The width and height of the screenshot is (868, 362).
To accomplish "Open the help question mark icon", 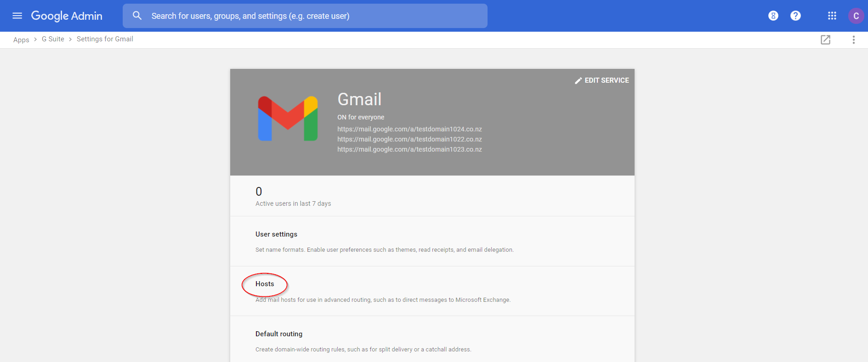I will pyautogui.click(x=795, y=16).
